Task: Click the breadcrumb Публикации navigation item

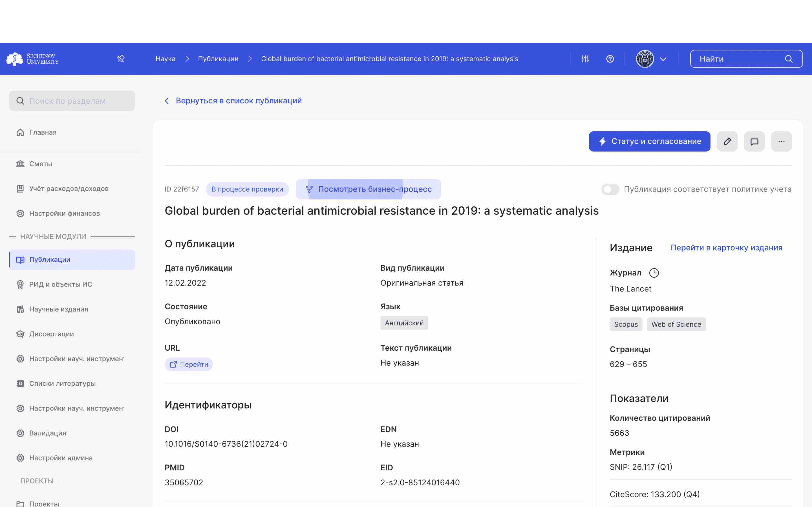Action: click(x=218, y=58)
